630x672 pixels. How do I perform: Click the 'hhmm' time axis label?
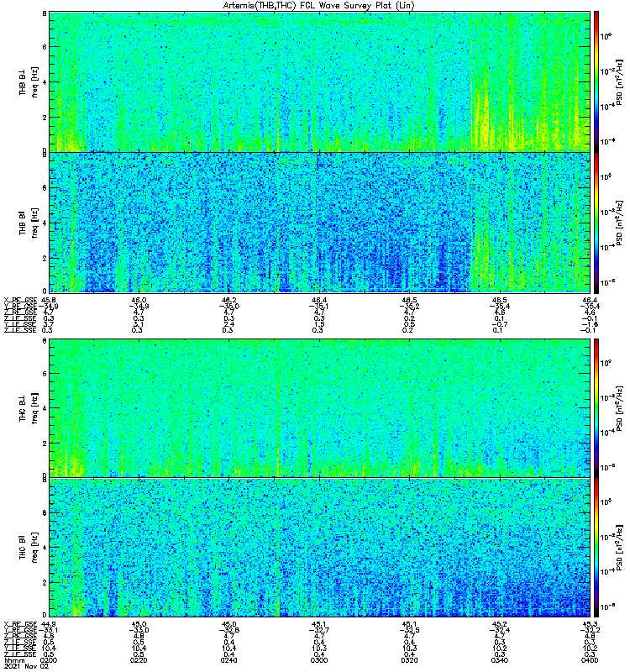pos(13,660)
